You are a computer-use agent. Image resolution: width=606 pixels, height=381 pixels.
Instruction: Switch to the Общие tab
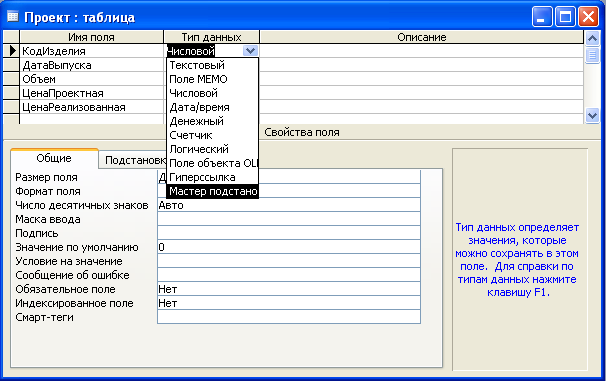(54, 158)
